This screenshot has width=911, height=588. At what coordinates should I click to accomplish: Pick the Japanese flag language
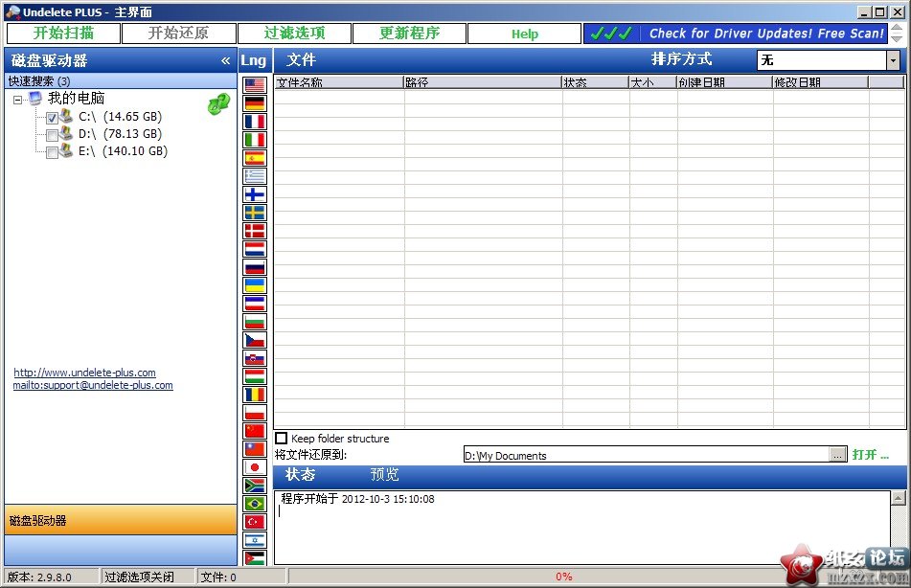coord(255,467)
